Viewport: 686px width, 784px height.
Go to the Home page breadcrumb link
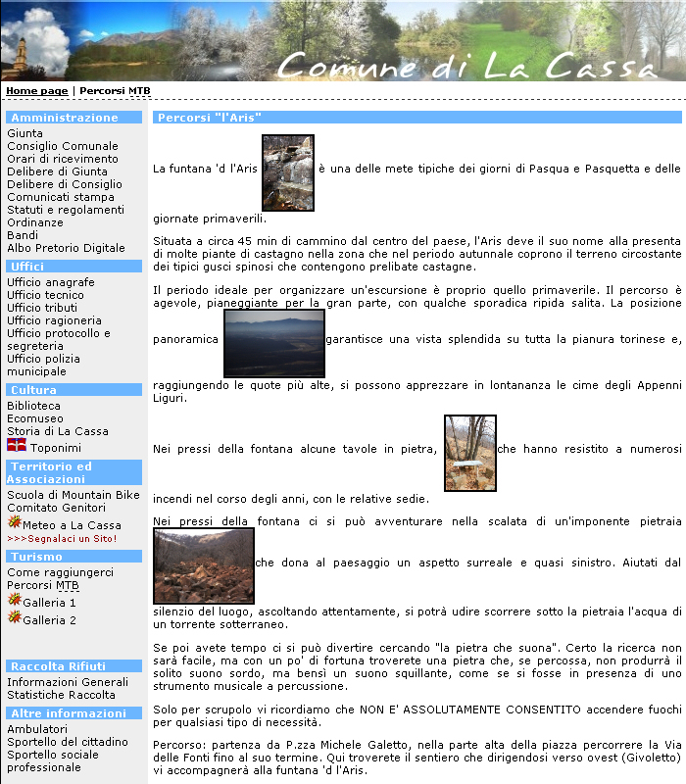coord(37,90)
